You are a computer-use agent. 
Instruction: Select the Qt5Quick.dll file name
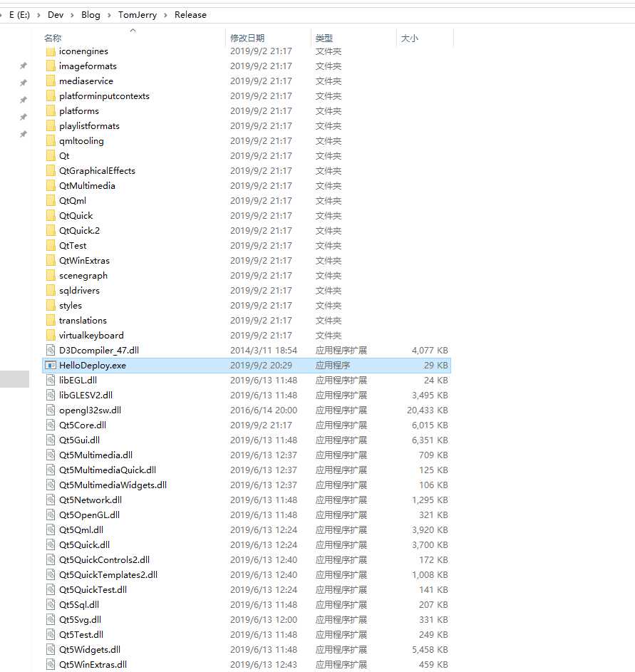[84, 545]
